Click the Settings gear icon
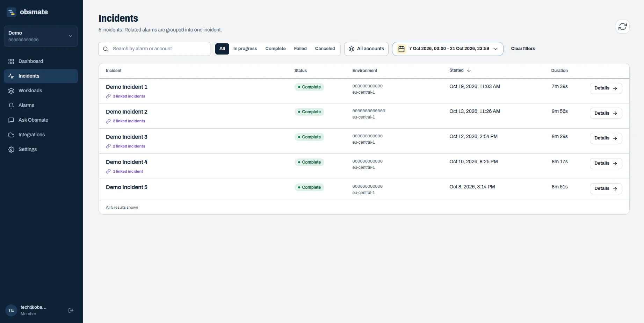Viewport: 644px width, 323px height. click(11, 150)
